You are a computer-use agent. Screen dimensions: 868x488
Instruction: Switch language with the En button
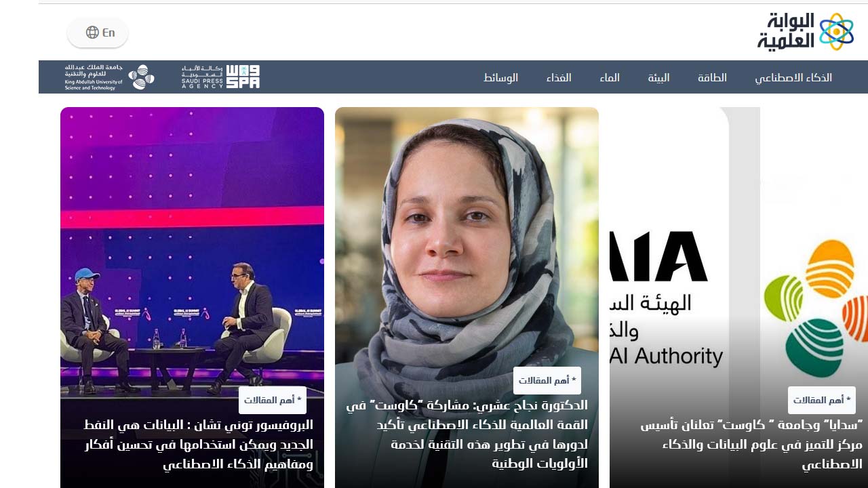98,33
